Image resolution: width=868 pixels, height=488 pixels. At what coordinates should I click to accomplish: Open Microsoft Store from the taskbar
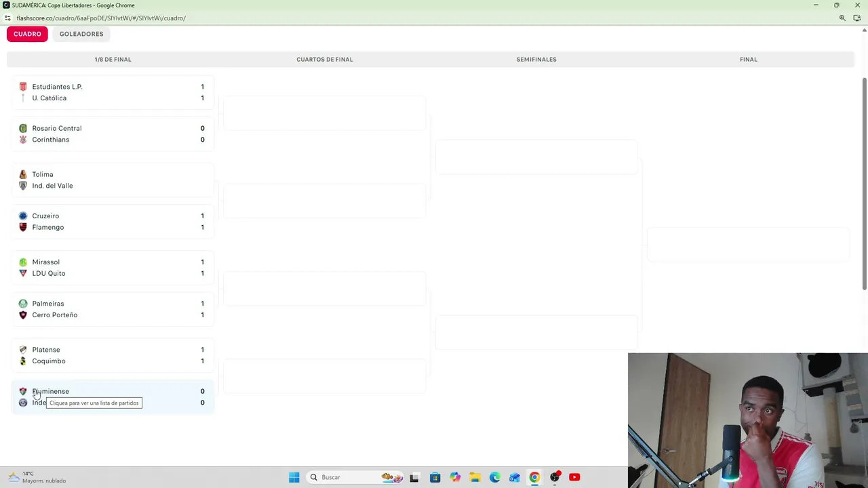pyautogui.click(x=435, y=477)
